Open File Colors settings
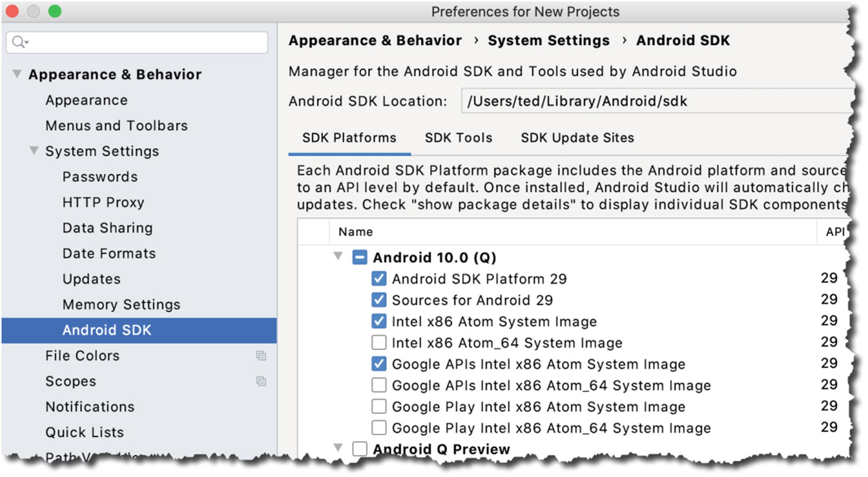This screenshot has height=477, width=868. (x=83, y=356)
